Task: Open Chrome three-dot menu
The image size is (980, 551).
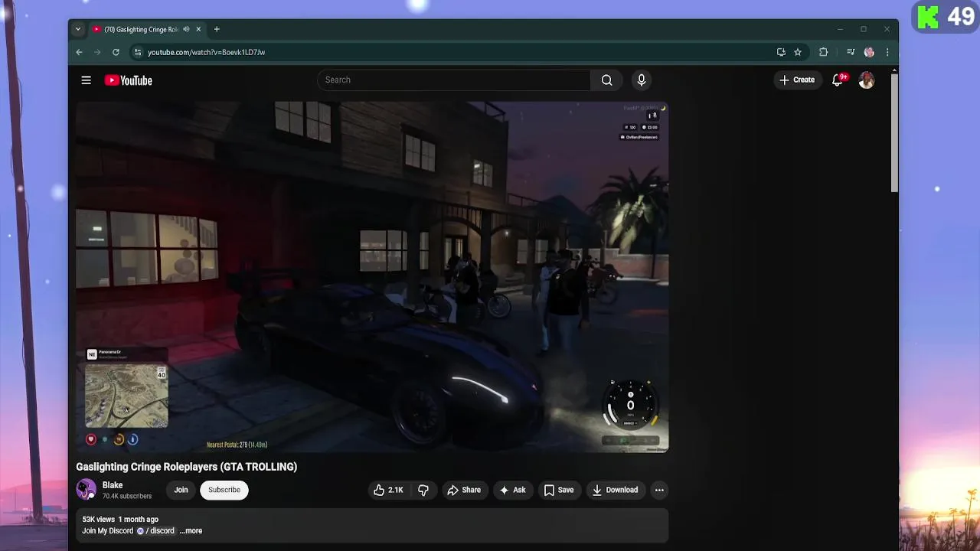Action: click(887, 52)
